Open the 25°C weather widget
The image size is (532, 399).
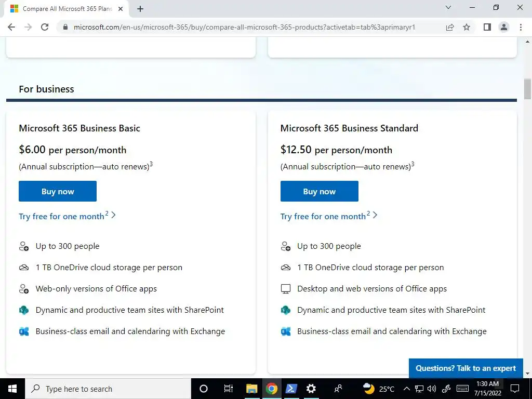click(x=379, y=389)
